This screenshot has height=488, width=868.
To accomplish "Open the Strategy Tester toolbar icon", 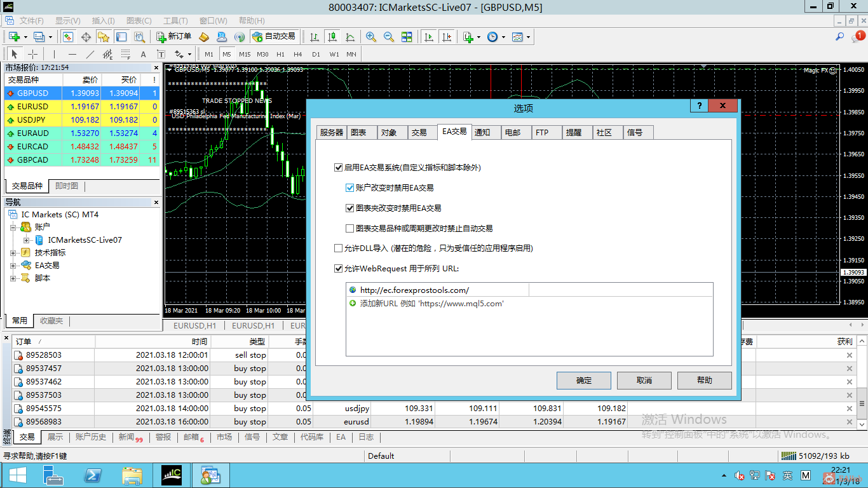I will click(139, 37).
